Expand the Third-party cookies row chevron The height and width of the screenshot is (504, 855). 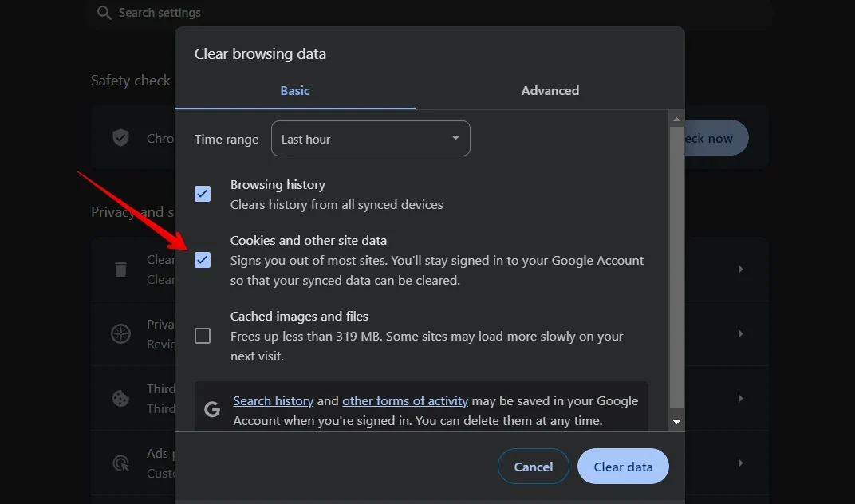740,398
